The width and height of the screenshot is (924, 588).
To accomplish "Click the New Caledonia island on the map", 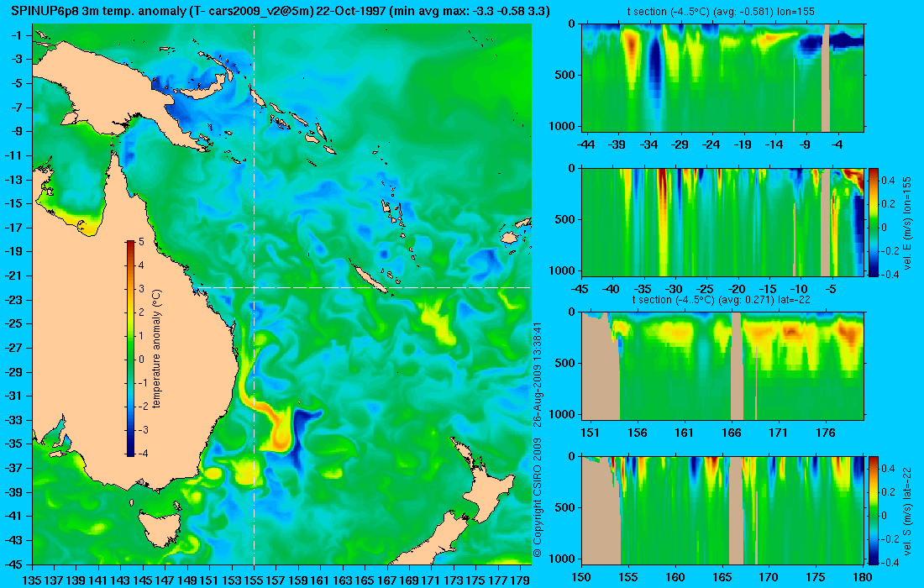I will click(x=370, y=277).
